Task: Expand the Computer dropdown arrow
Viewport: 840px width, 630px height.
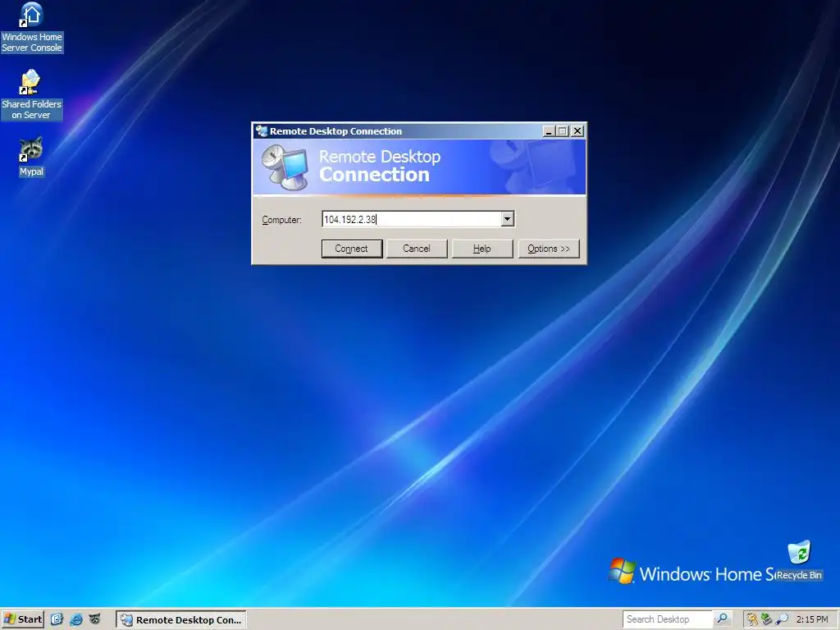Action: [x=507, y=219]
